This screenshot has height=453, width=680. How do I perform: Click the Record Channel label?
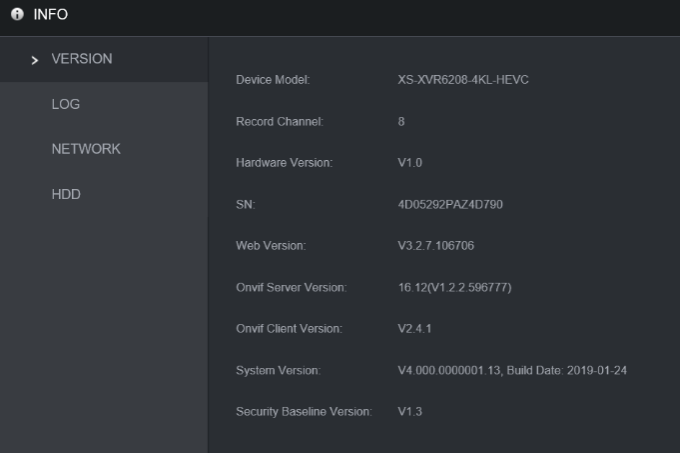click(x=280, y=121)
